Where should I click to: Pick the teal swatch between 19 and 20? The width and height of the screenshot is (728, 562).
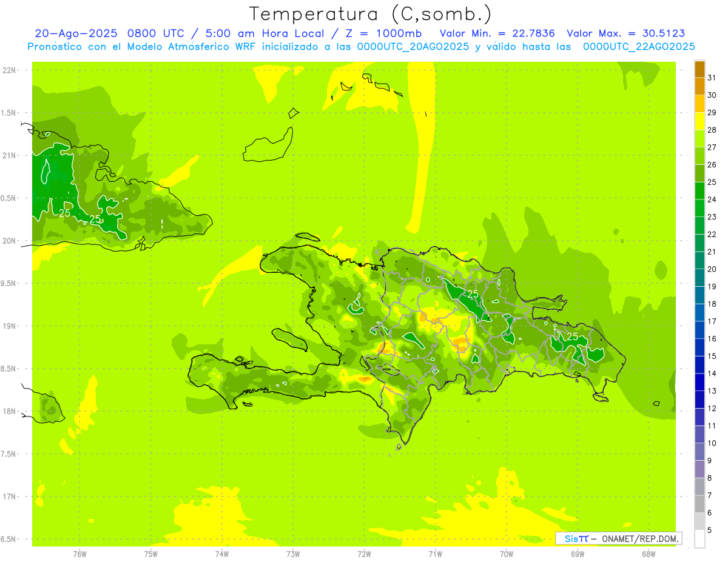point(699,278)
